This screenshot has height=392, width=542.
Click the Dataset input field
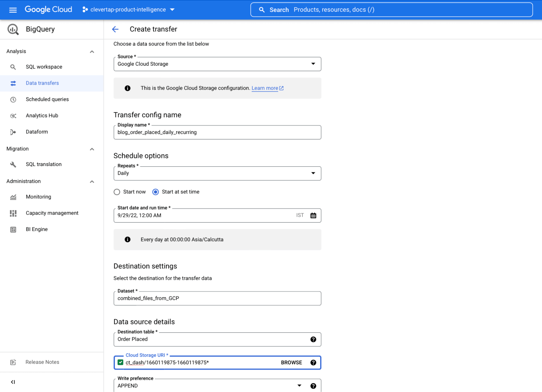pos(217,298)
